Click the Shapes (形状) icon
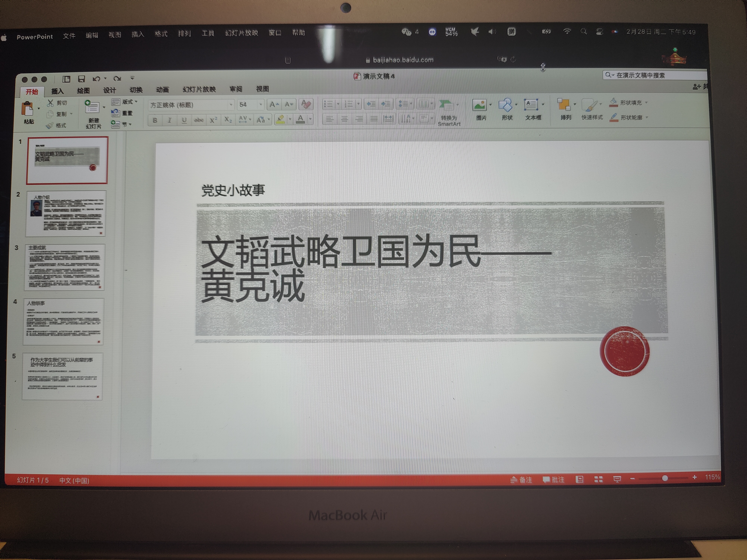The image size is (747, 560). pos(505,105)
